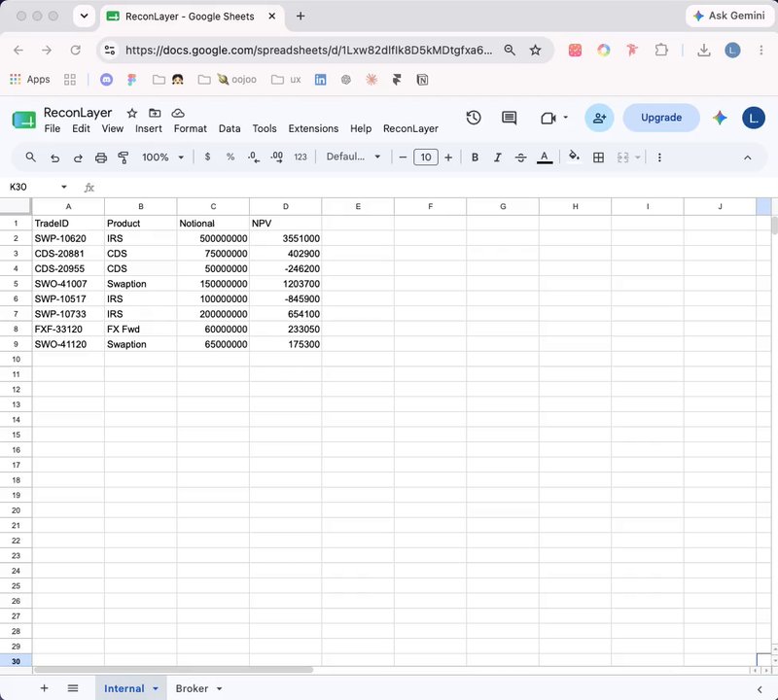Toggle italic formatting

point(497,157)
